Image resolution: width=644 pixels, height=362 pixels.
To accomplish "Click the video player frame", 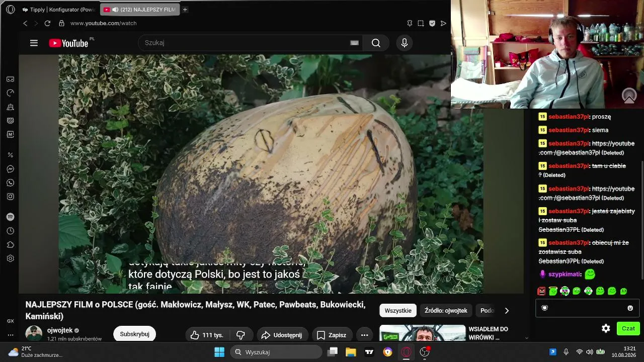I will [x=271, y=174].
